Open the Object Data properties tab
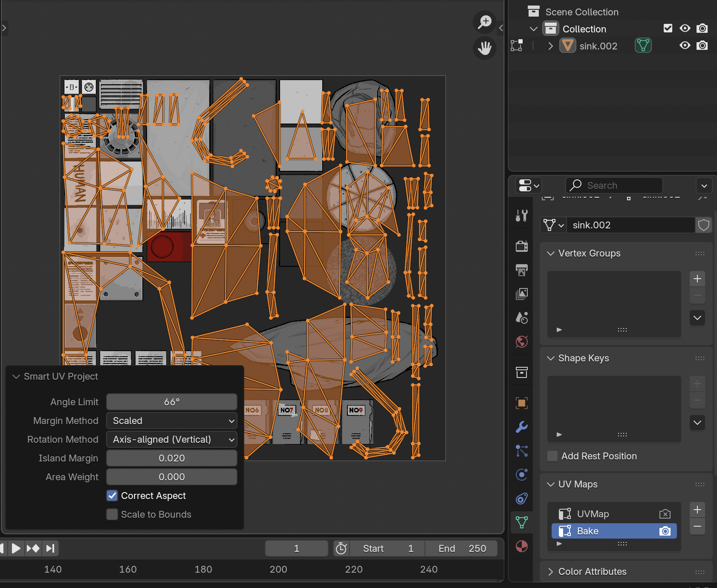The width and height of the screenshot is (717, 588). [522, 522]
